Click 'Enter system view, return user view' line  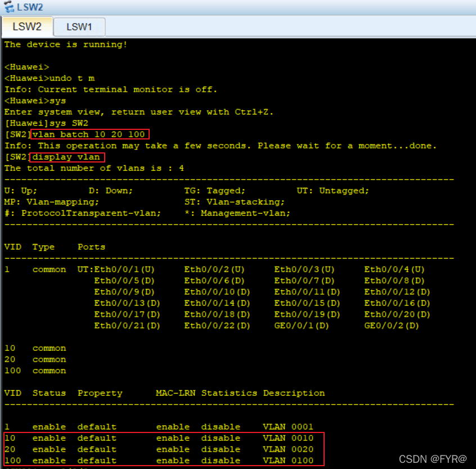139,112
